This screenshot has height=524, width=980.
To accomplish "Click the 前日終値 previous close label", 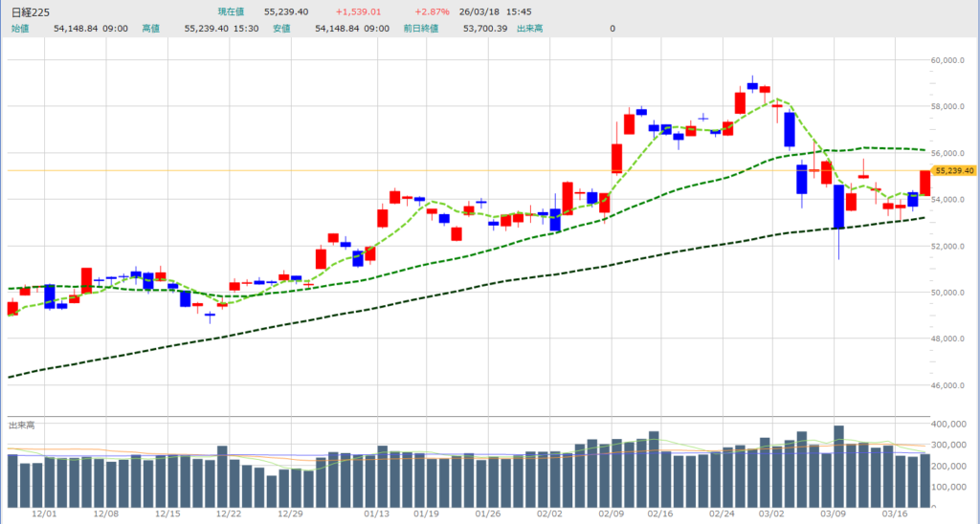I will click(x=421, y=29).
